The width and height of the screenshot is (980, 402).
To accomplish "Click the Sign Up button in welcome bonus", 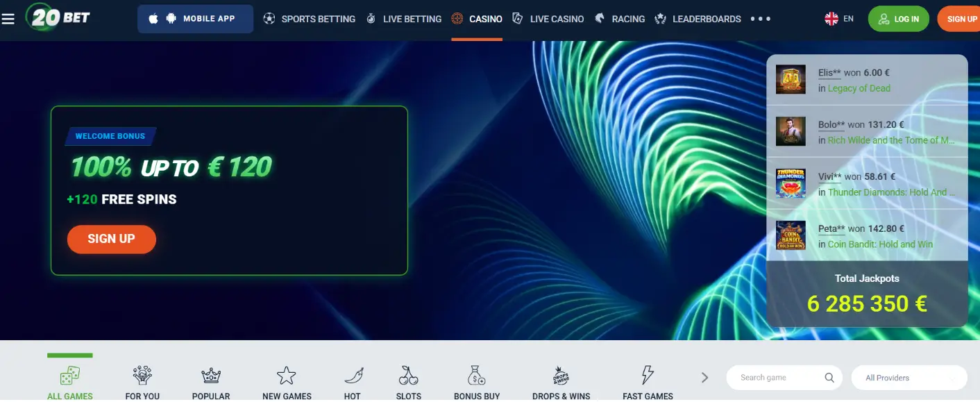I will point(112,239).
